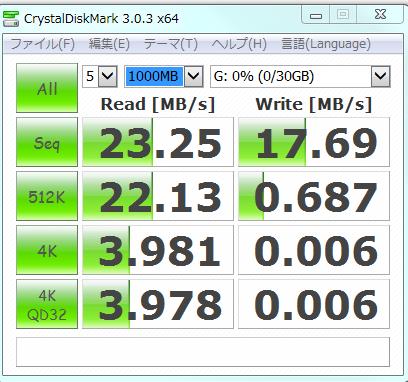Start the 512K benchmark test
The image size is (408, 382).
pyautogui.click(x=47, y=196)
